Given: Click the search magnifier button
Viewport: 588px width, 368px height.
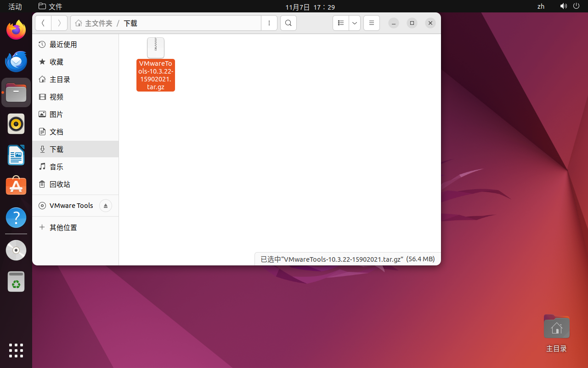Looking at the screenshot, I should click(x=288, y=23).
